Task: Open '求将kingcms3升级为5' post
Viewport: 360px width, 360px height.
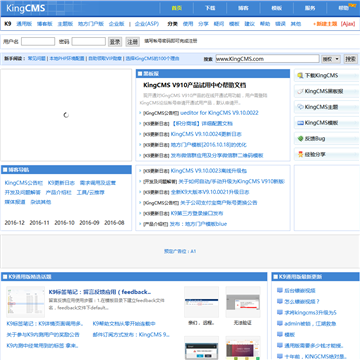Action: coord(310,313)
